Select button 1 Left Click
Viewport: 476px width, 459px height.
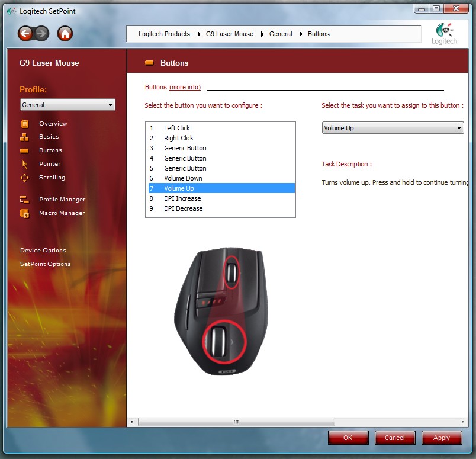pyautogui.click(x=221, y=128)
